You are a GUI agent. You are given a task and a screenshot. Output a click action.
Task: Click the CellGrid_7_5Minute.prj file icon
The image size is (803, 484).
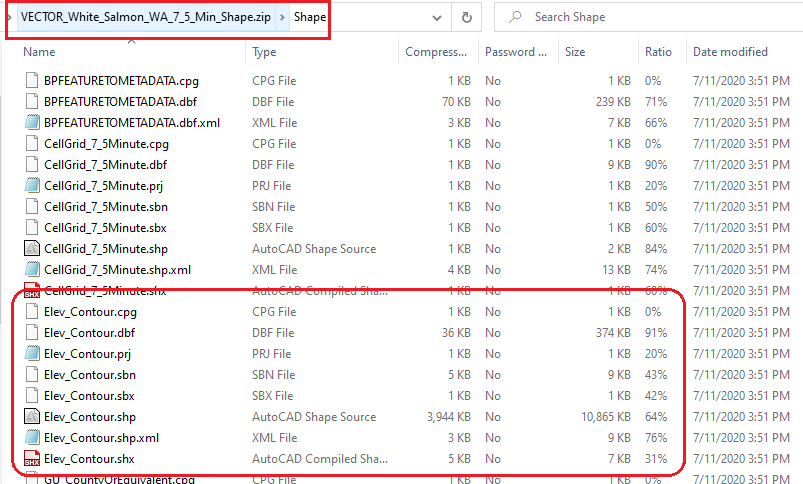click(x=32, y=185)
